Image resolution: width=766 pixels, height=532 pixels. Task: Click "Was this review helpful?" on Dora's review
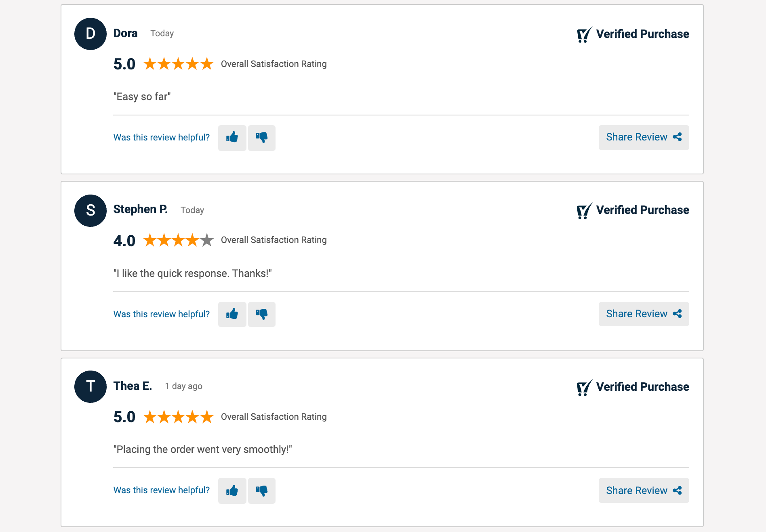tap(162, 138)
